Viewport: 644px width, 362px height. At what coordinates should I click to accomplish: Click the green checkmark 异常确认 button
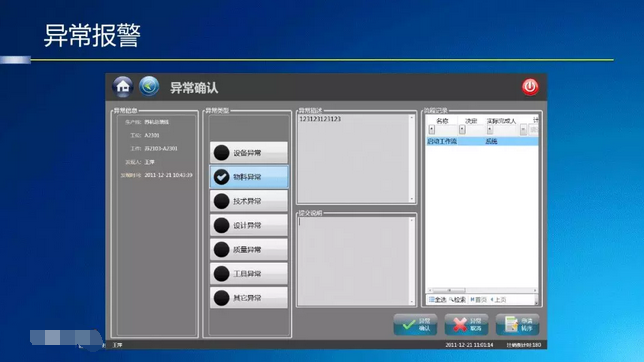(415, 325)
